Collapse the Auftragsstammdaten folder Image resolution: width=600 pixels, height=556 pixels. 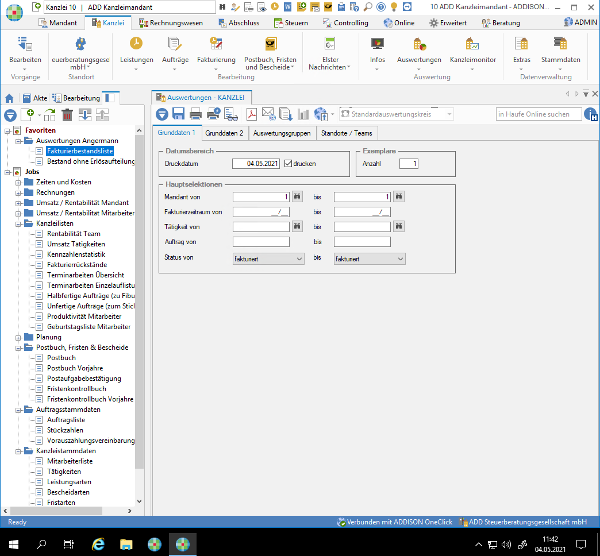[x=18, y=410]
